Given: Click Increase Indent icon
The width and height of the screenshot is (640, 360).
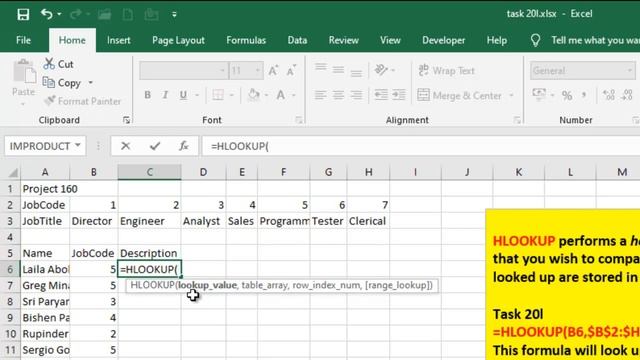Looking at the screenshot, I should 399,95.
